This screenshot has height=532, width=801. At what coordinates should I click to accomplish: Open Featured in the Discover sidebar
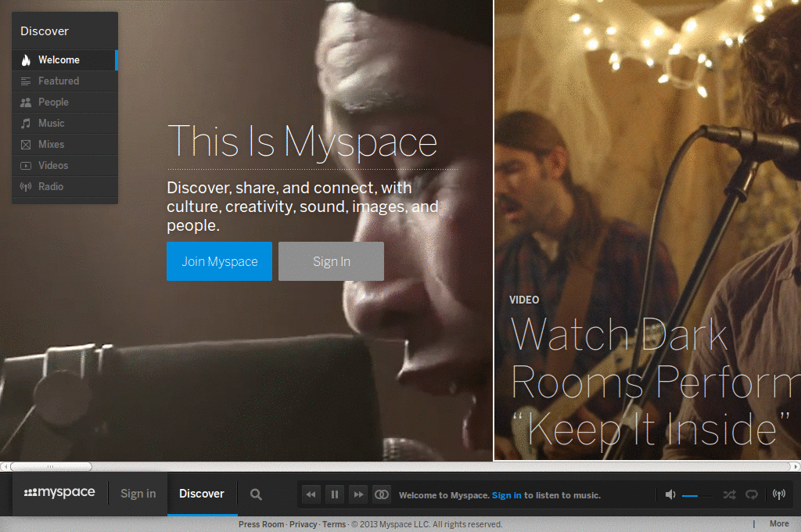[x=59, y=81]
